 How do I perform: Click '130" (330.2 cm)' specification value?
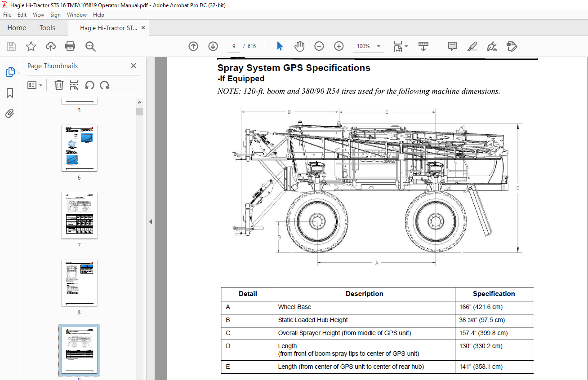[x=481, y=346]
